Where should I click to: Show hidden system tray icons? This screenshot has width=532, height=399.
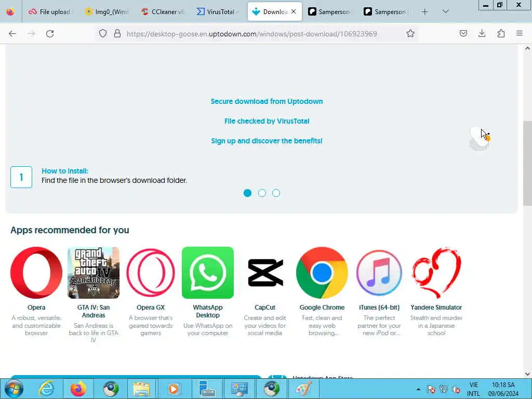point(418,389)
